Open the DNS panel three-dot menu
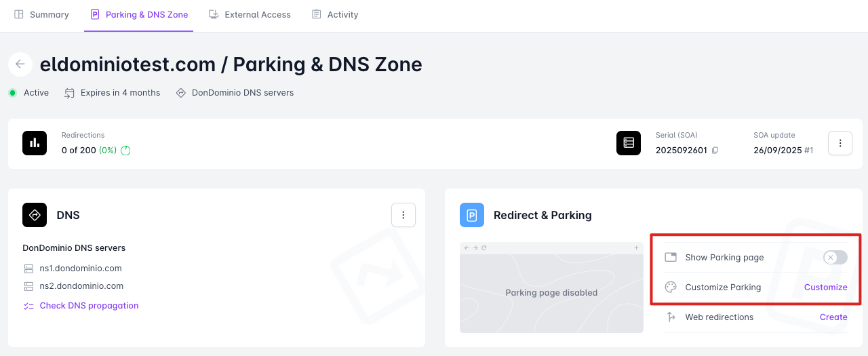Screen dimensions: 868x356 click(403, 215)
